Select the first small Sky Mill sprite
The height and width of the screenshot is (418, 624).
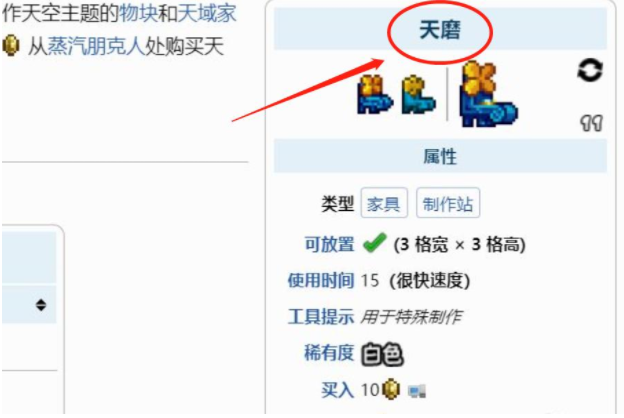point(375,95)
